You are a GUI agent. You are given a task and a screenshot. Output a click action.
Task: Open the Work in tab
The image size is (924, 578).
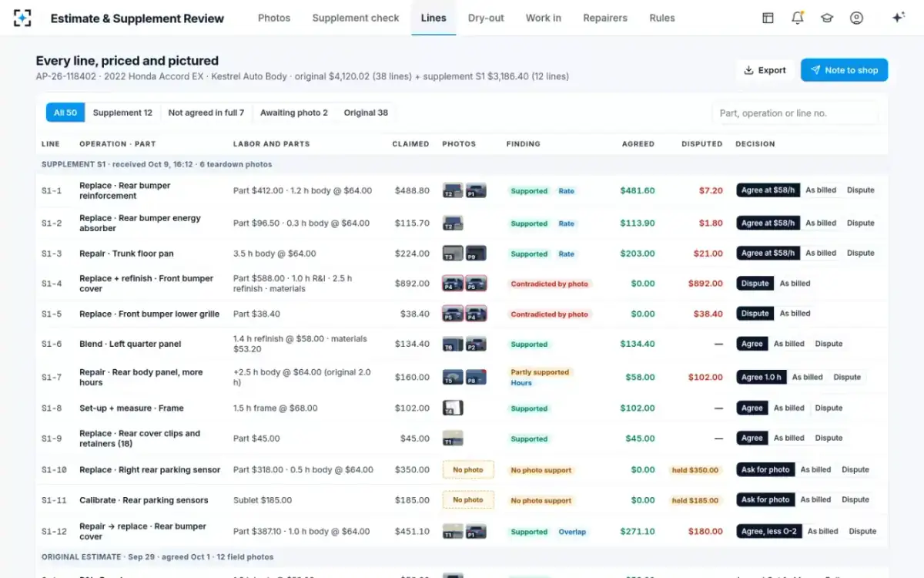[x=544, y=18]
